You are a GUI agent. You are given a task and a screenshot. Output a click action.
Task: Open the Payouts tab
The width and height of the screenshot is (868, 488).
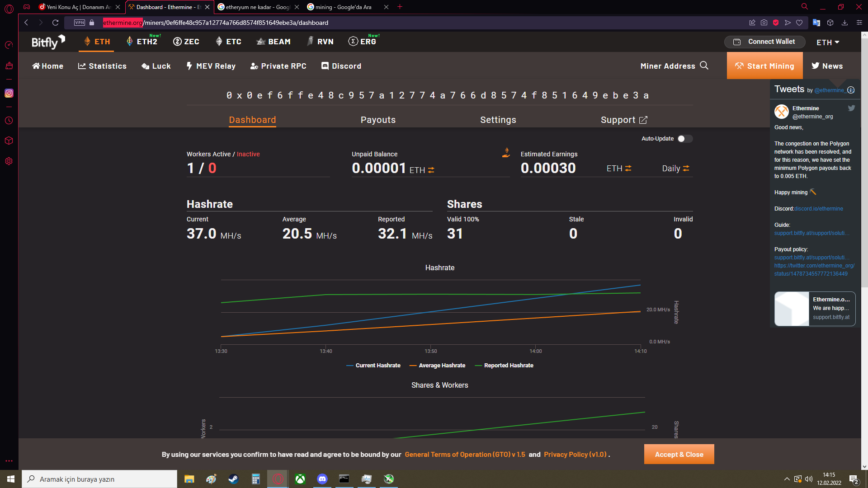pyautogui.click(x=378, y=120)
